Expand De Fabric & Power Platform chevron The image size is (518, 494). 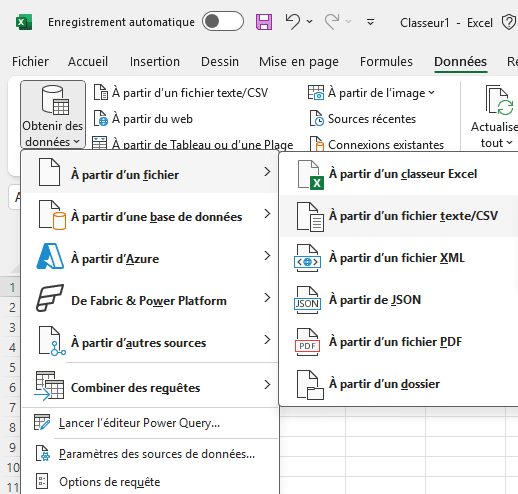267,298
